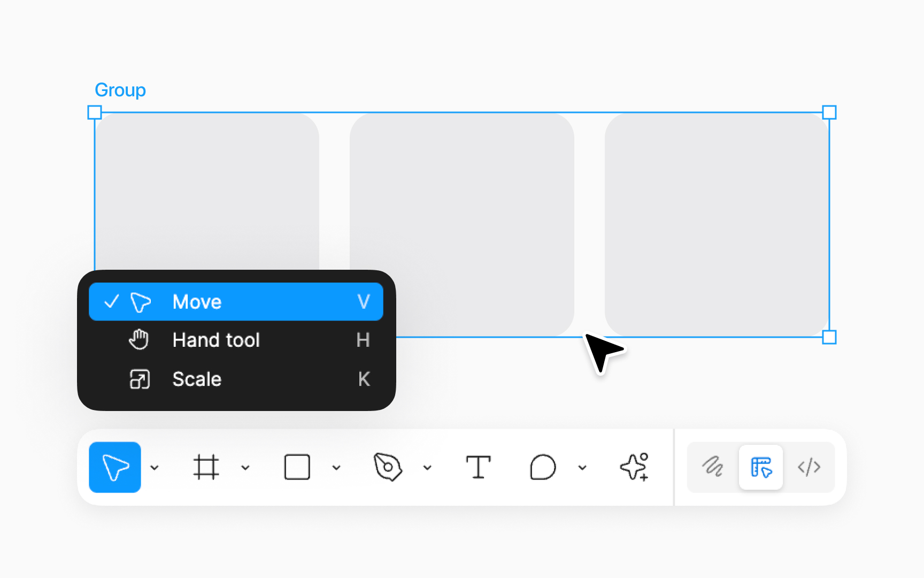Choose Scale from the context menu
The width and height of the screenshot is (924, 578).
coord(197,379)
